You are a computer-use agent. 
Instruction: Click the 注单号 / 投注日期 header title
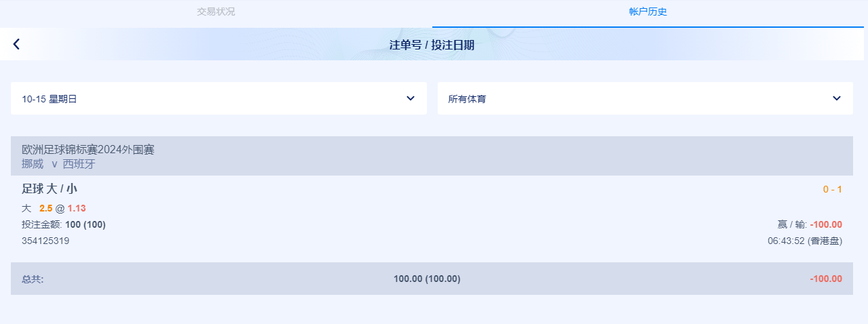coord(432,45)
